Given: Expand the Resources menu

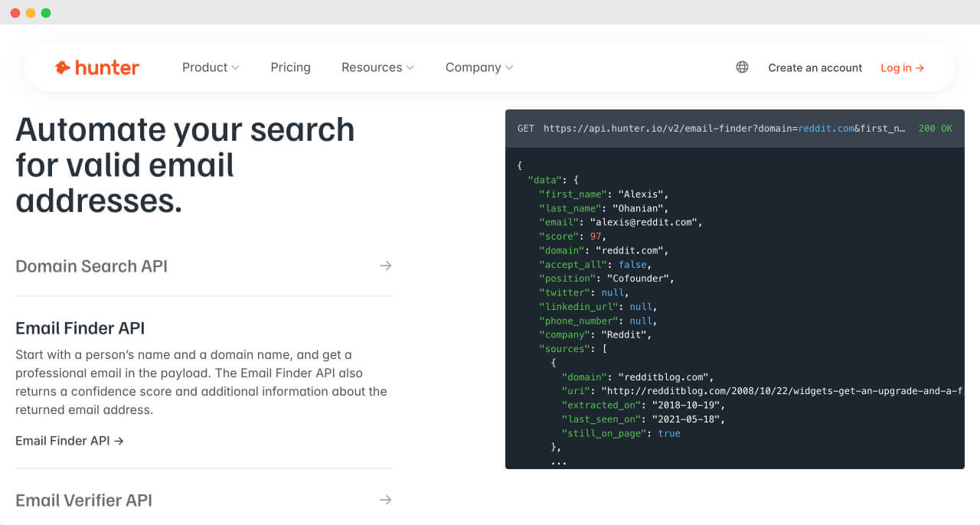Looking at the screenshot, I should pyautogui.click(x=377, y=67).
